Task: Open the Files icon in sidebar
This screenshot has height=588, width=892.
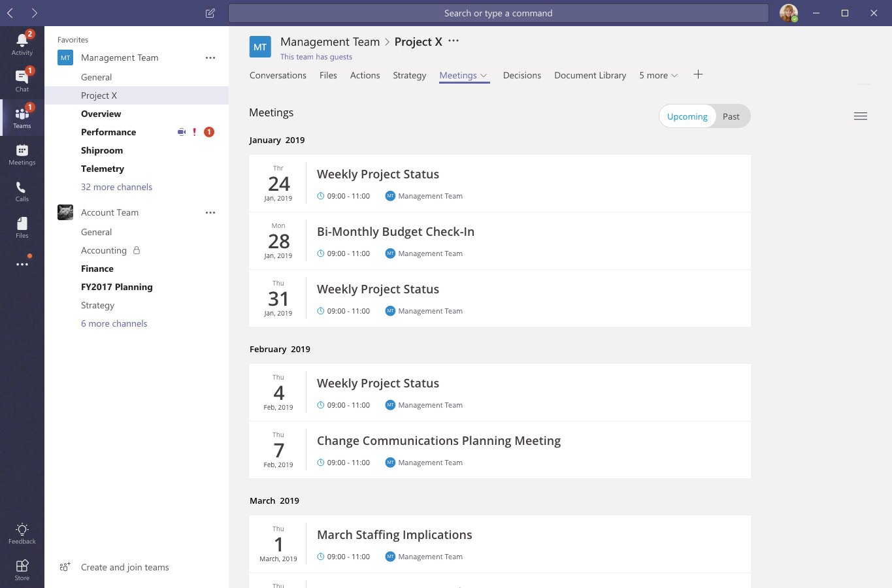Action: coord(22,223)
